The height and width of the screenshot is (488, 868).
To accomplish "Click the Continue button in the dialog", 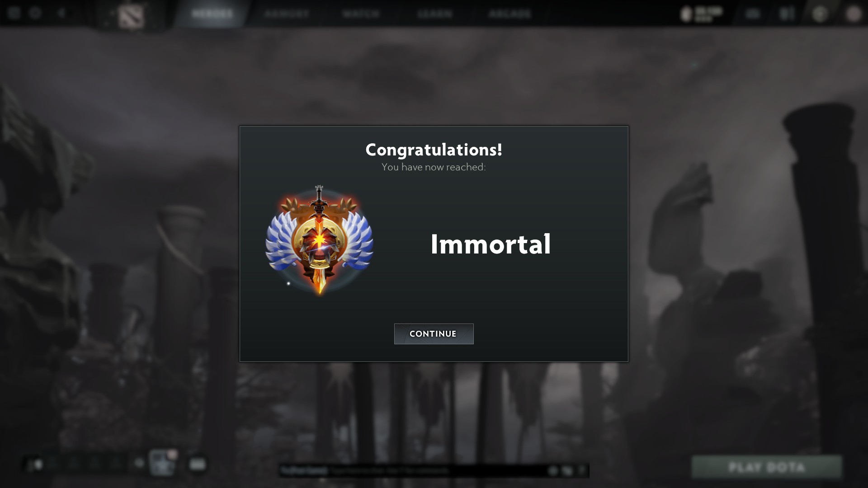I will pyautogui.click(x=434, y=334).
